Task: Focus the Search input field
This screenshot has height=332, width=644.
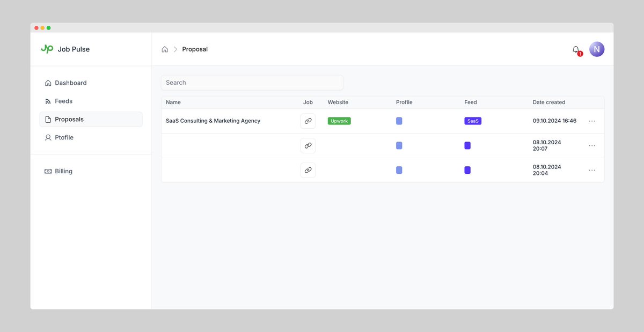Action: point(252,83)
